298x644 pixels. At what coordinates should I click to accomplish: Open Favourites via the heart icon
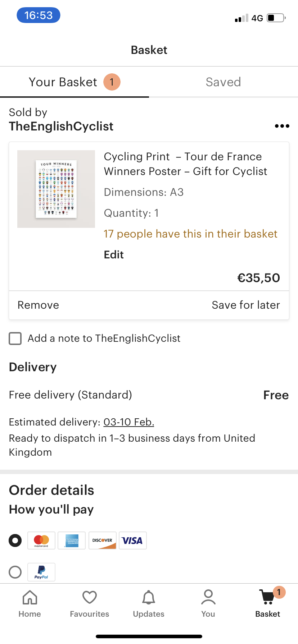89,597
